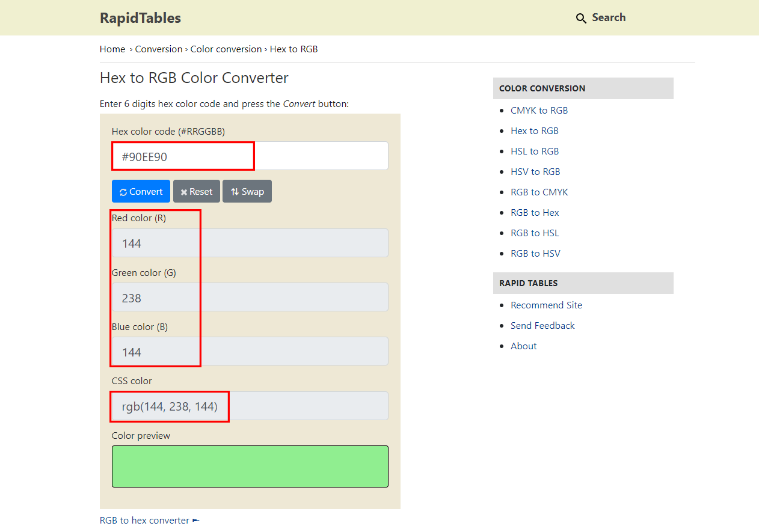
Task: Click the Swap button
Action: (x=247, y=192)
